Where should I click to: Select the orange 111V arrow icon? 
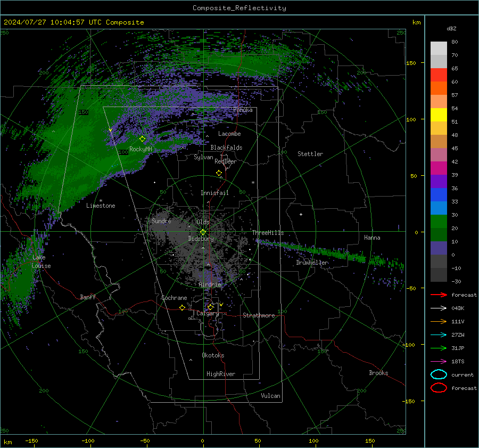(x=439, y=321)
